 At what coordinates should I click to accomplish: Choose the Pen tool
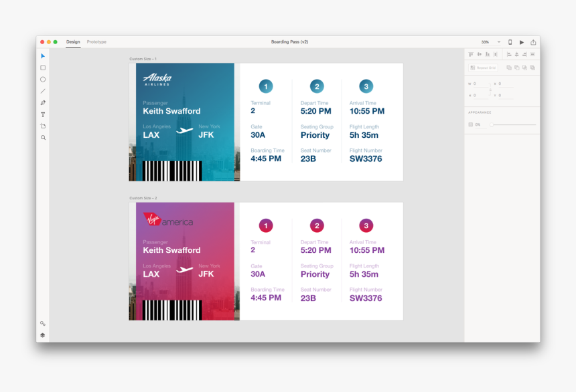point(43,103)
